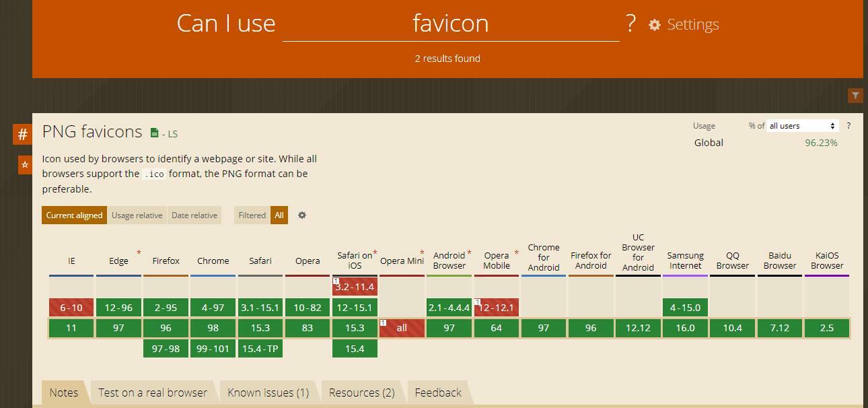Open the Notes tab
Viewport: 868px width, 408px height.
(x=64, y=393)
